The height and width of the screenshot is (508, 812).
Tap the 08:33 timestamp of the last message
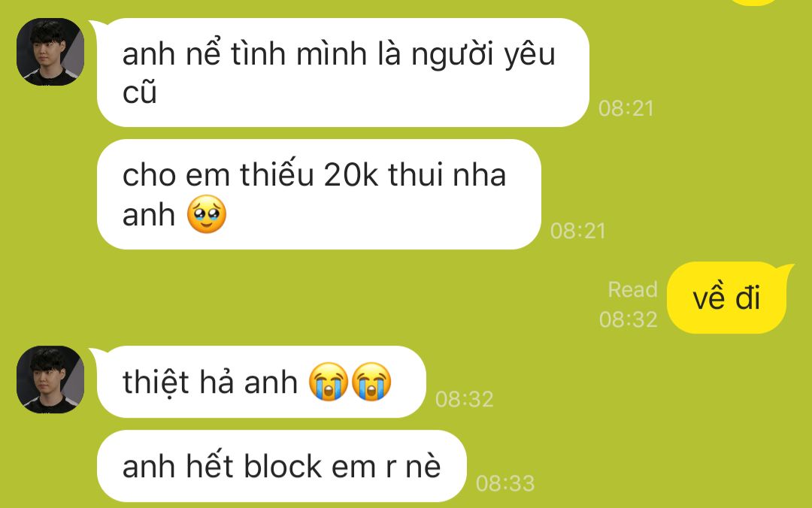pos(505,484)
